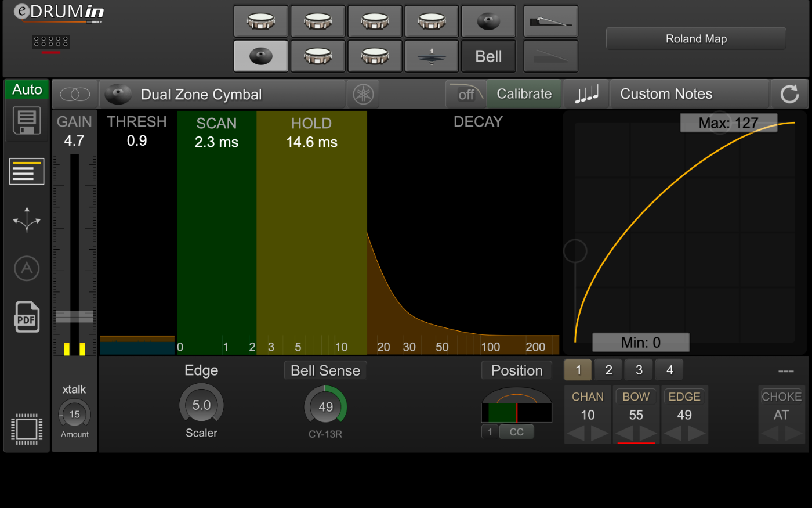Click the GAIN slider handle
Screen dimensions: 812x508
[x=74, y=316]
